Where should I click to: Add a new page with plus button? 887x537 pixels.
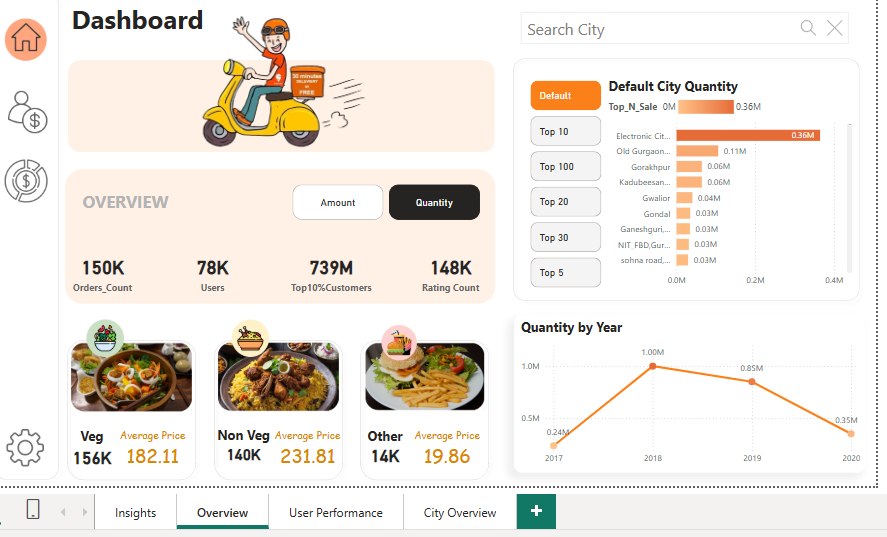click(x=536, y=511)
